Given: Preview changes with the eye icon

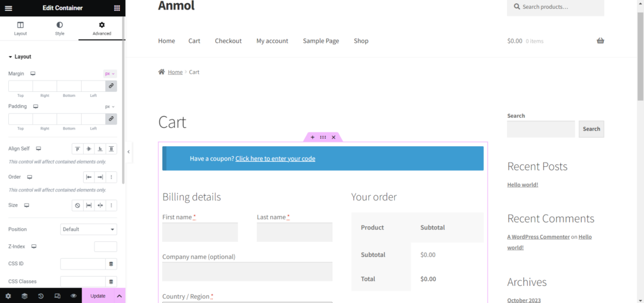Looking at the screenshot, I should 74,296.
